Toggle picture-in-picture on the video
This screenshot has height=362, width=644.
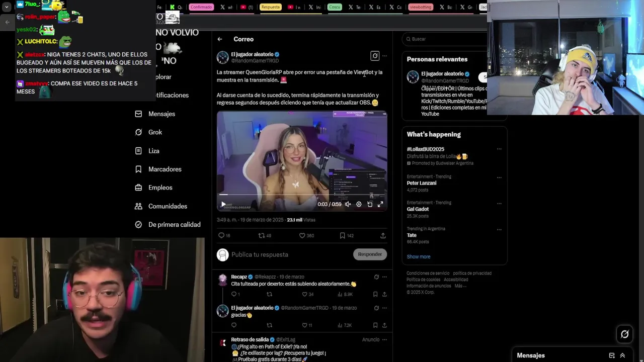point(370,204)
